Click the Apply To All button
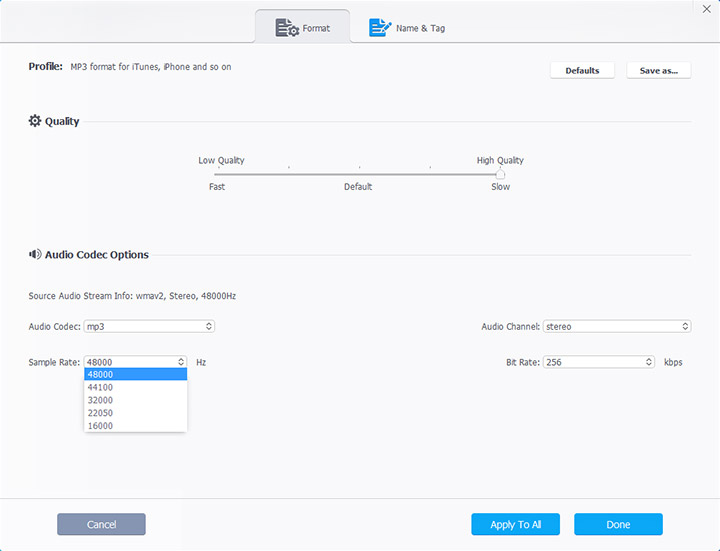Screen dimensions: 720x551 516,524
